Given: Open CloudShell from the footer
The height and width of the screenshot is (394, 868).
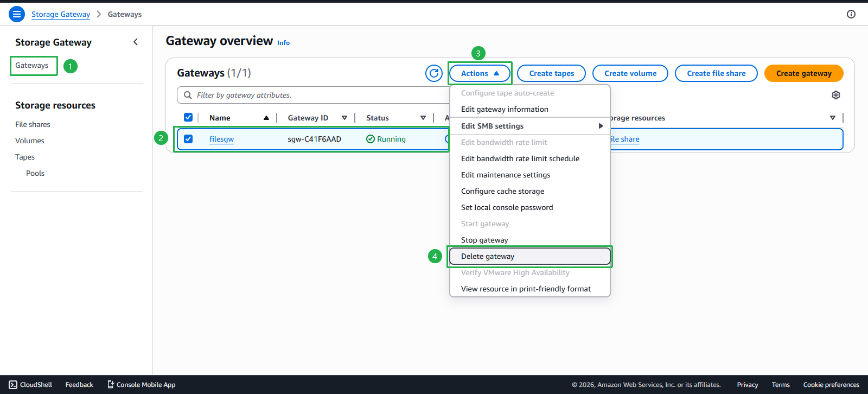Looking at the screenshot, I should pyautogui.click(x=30, y=385).
